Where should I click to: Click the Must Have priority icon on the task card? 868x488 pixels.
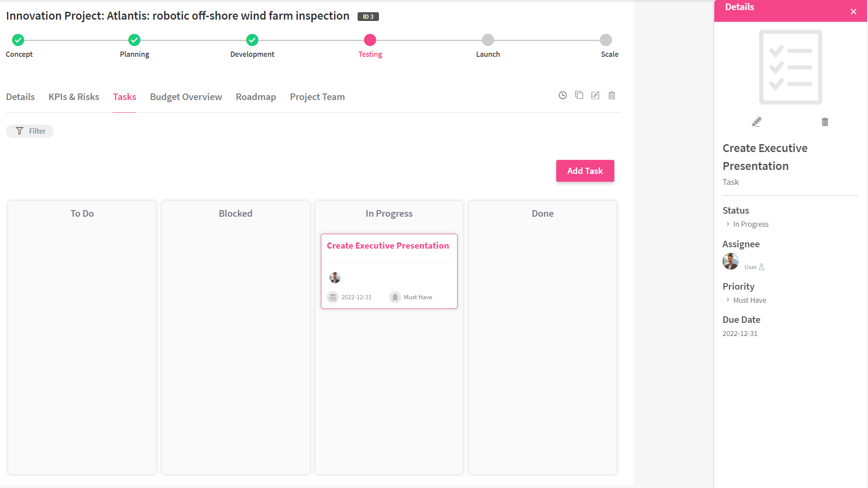coord(395,297)
